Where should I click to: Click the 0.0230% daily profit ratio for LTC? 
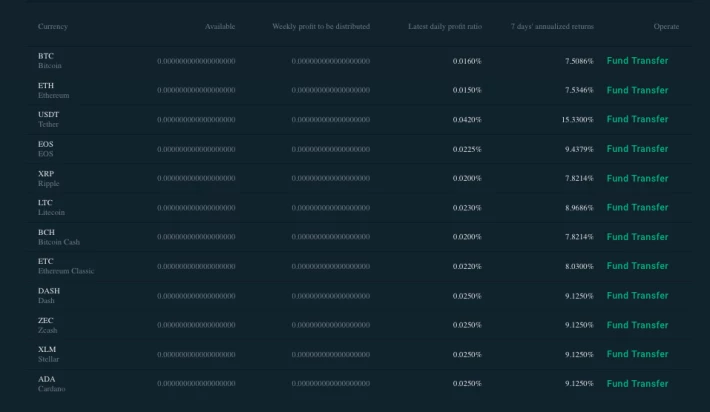467,208
